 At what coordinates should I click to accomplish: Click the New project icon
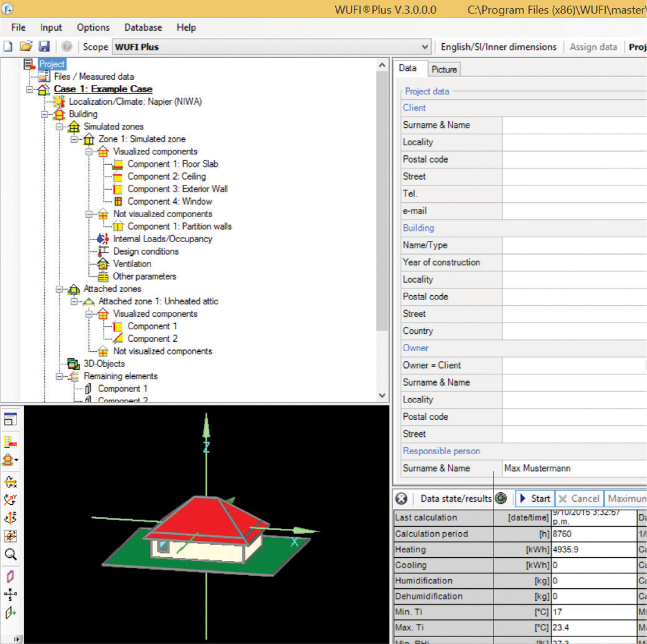point(8,46)
